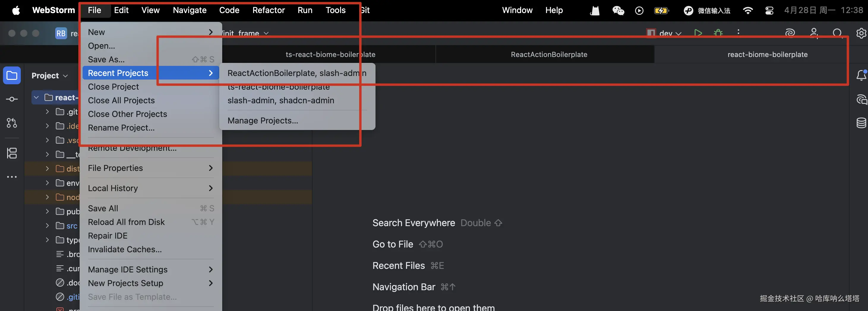Image resolution: width=868 pixels, height=311 pixels.
Task: Choose Close Other Projects entry
Action: pos(151,114)
